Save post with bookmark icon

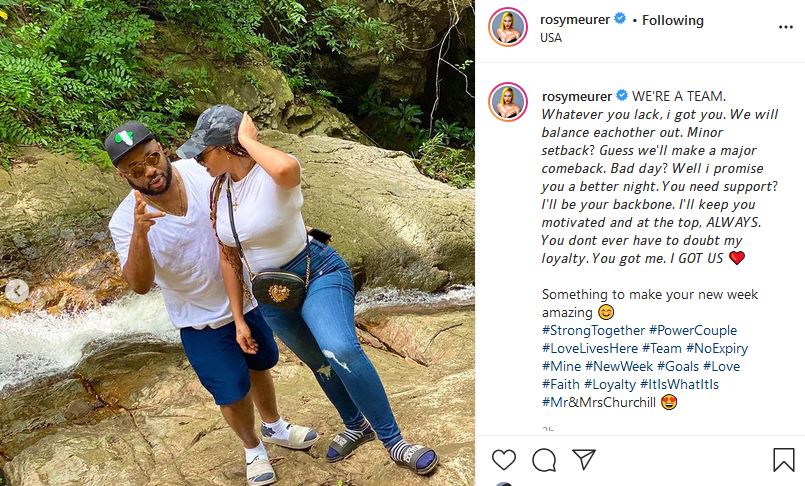[784, 459]
